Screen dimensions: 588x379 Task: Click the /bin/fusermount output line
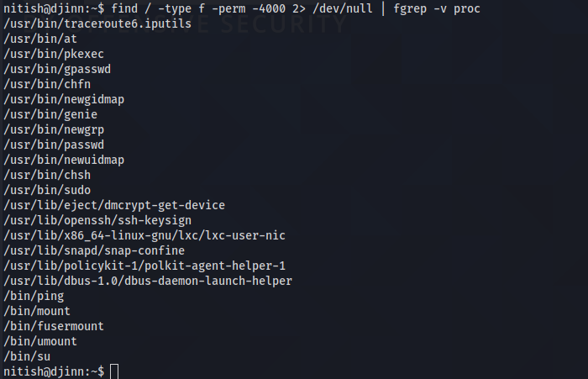54,326
